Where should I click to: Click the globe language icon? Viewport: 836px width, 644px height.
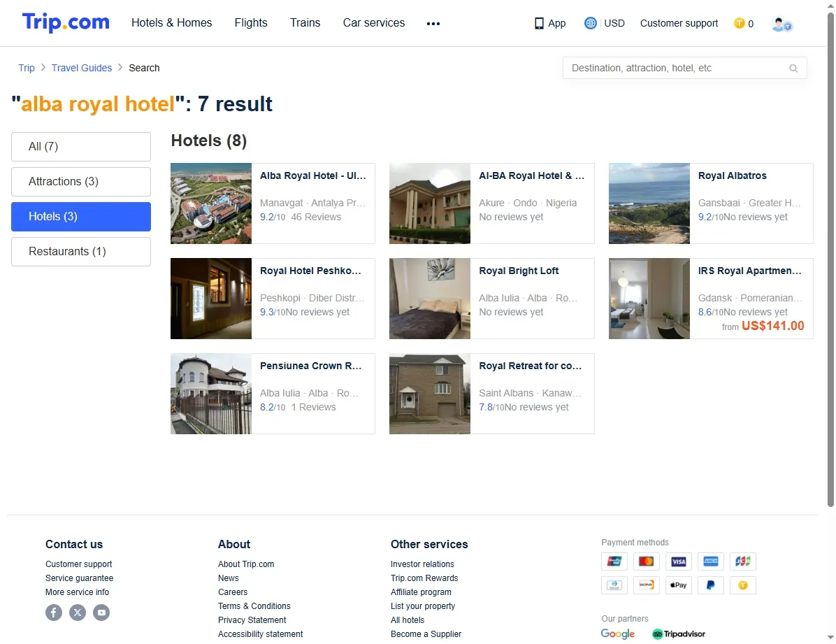[x=590, y=23]
